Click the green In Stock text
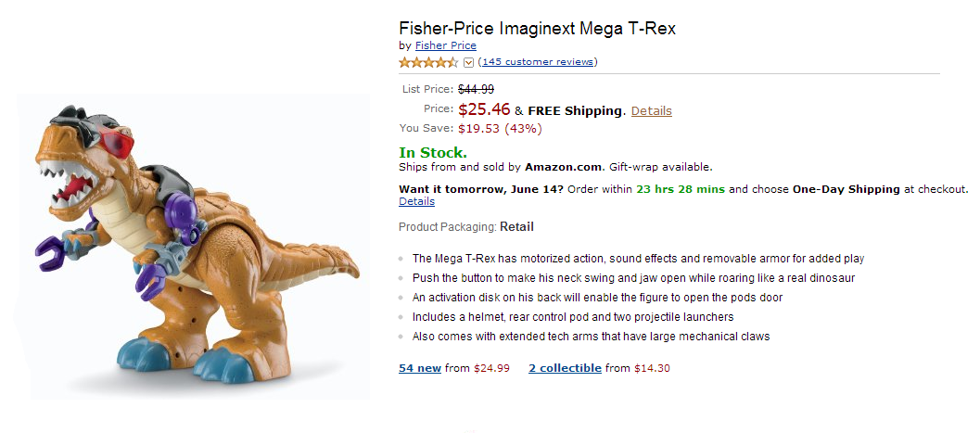 pyautogui.click(x=433, y=152)
